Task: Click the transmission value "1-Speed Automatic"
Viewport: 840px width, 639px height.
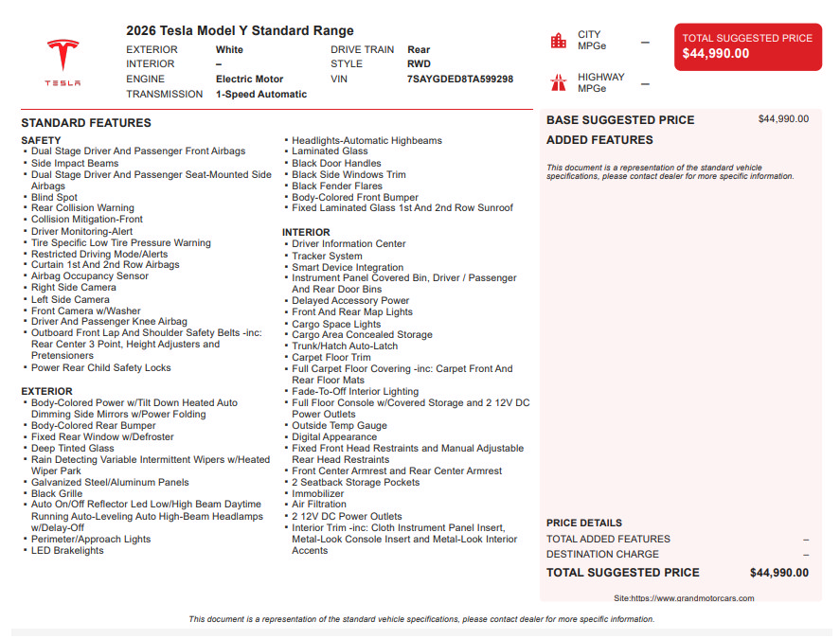Action: 261,95
